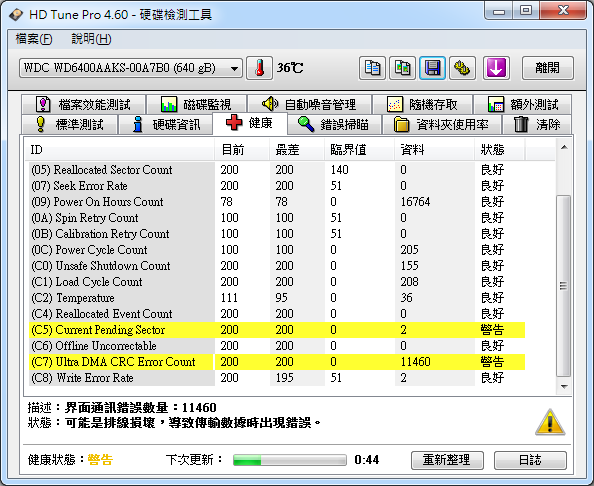
Task: Switch to the 額外測試 tab
Action: pos(523,104)
